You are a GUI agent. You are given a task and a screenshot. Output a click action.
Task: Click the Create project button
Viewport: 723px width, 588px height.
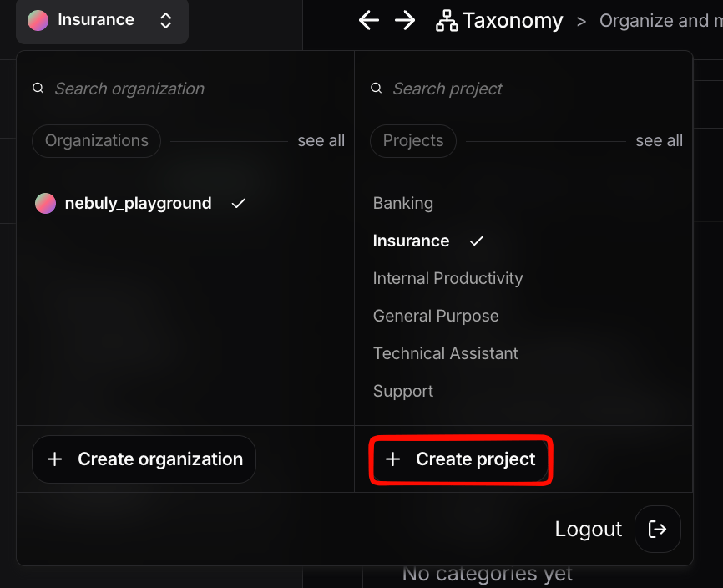461,459
